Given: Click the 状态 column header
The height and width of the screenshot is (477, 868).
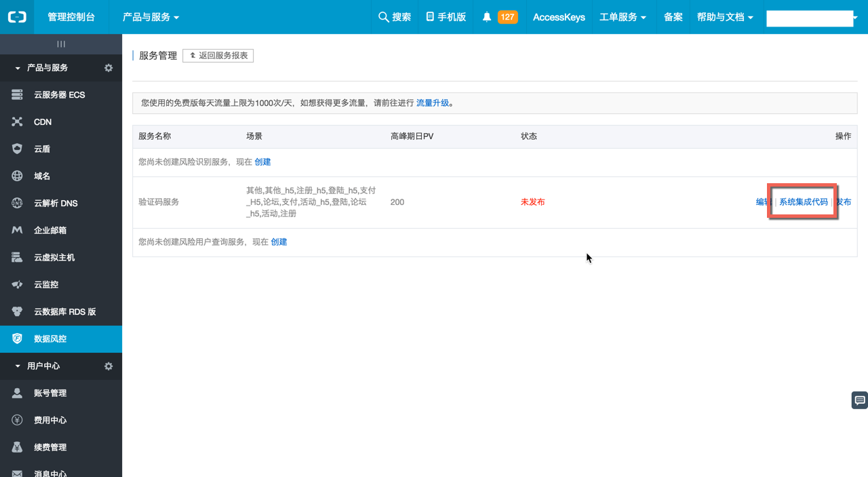Looking at the screenshot, I should coord(529,136).
